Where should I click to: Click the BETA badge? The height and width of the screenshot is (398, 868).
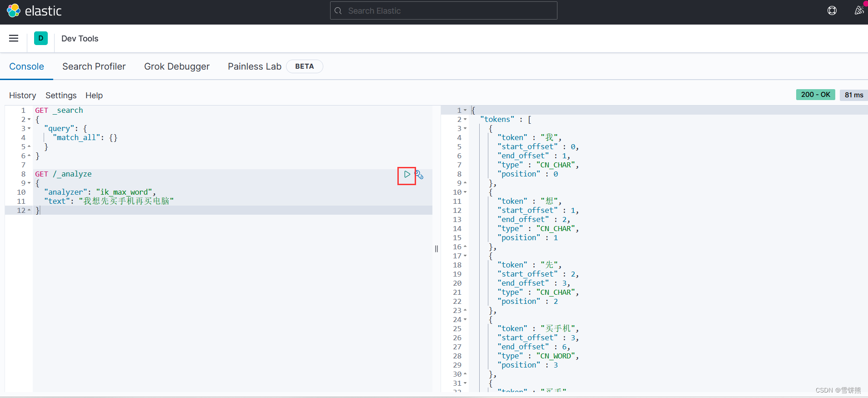click(x=304, y=66)
